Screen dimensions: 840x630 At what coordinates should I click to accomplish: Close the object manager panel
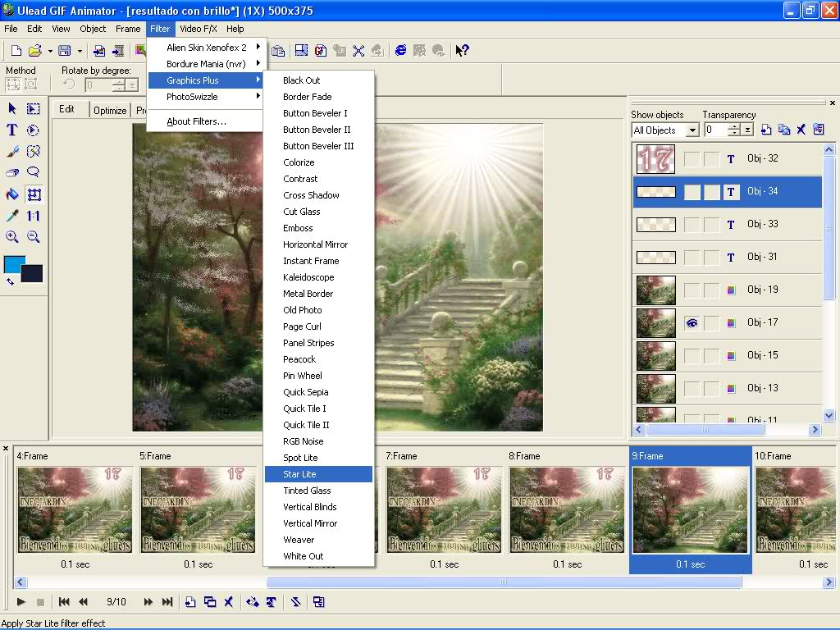(x=833, y=103)
